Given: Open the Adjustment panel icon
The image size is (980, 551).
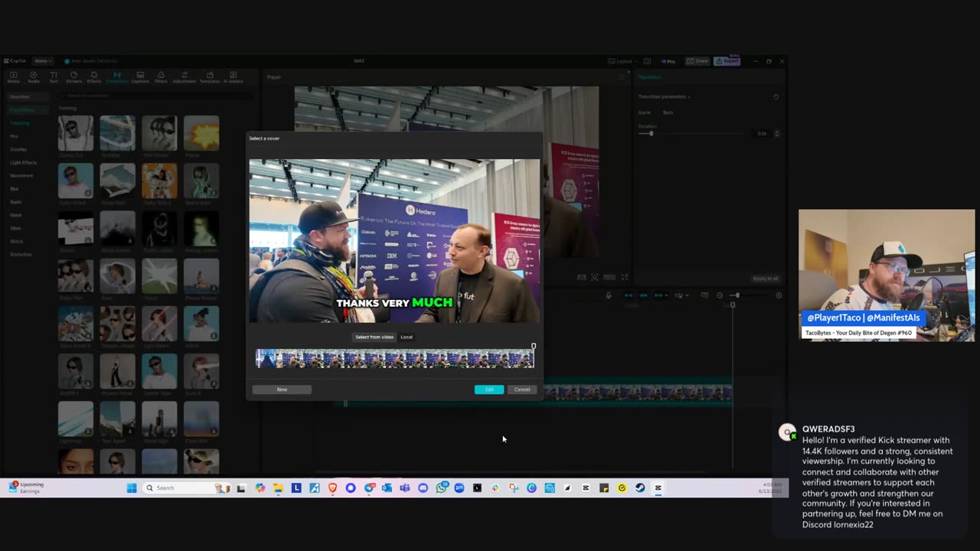Looking at the screenshot, I should [x=185, y=77].
